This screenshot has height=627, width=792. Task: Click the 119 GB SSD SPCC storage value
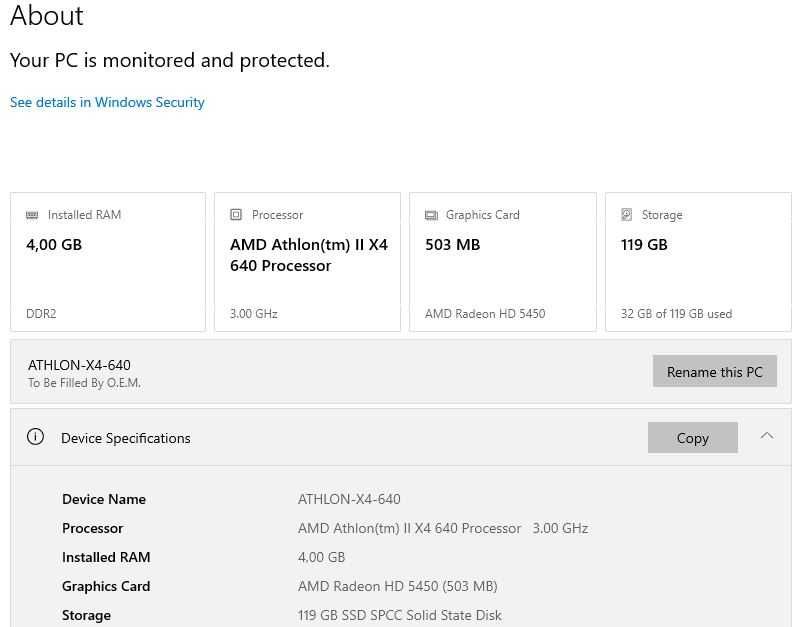[400, 615]
